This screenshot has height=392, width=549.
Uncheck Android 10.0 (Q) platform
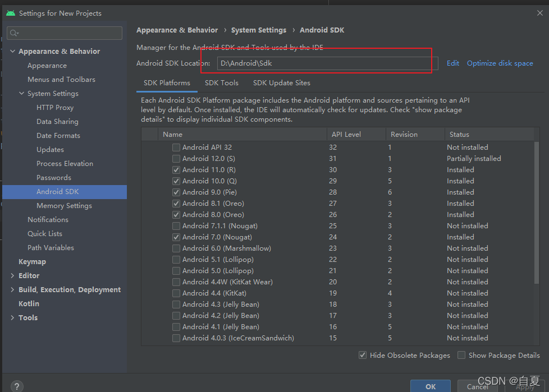click(176, 181)
